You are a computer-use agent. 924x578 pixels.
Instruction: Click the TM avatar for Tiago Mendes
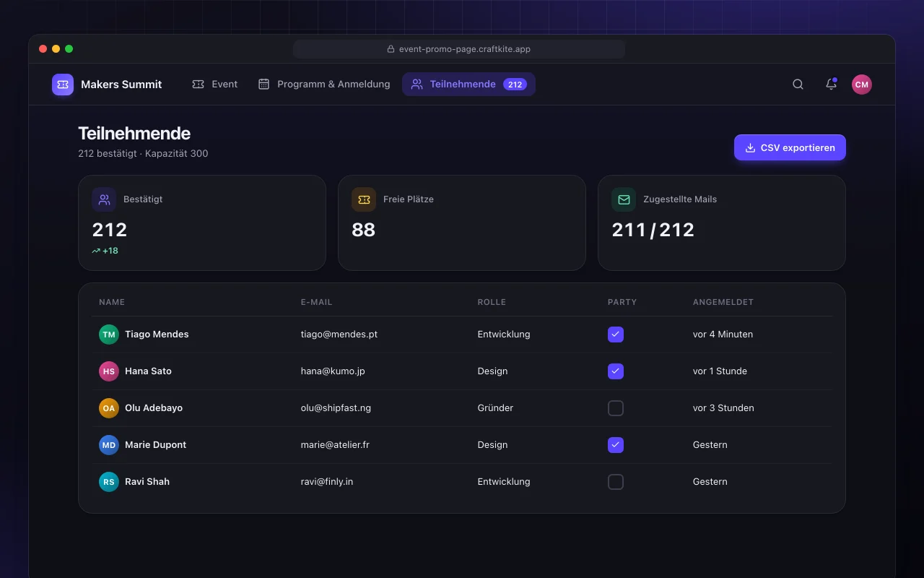(x=109, y=335)
